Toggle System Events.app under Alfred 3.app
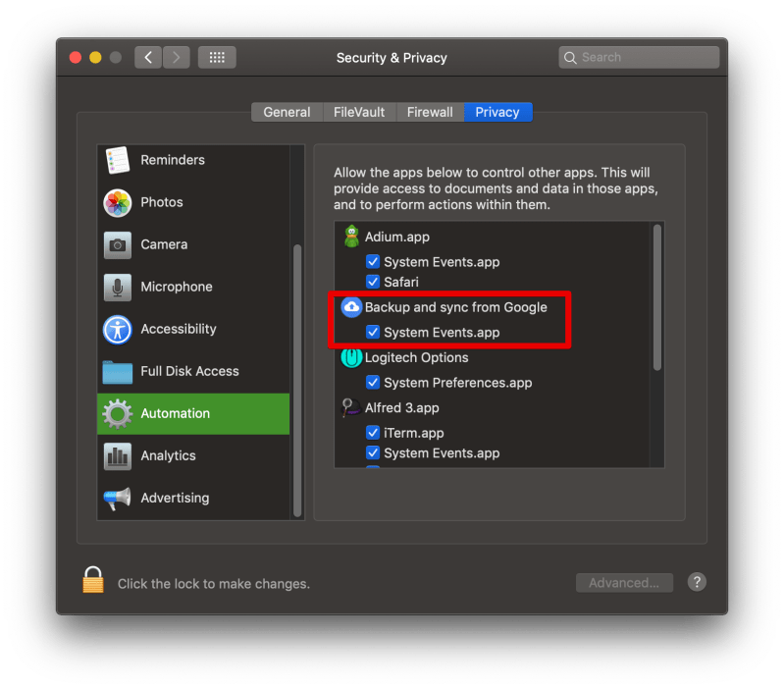784x689 pixels. click(373, 453)
